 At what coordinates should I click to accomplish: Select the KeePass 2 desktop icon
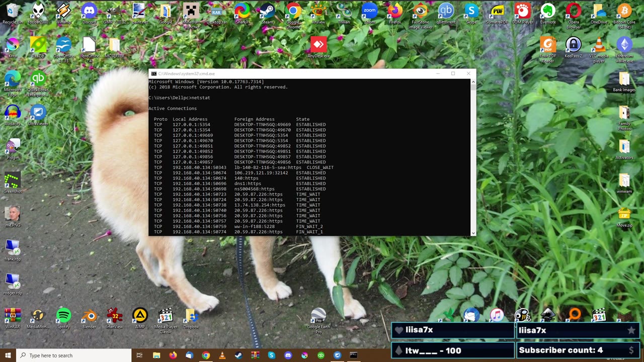pos(573,48)
